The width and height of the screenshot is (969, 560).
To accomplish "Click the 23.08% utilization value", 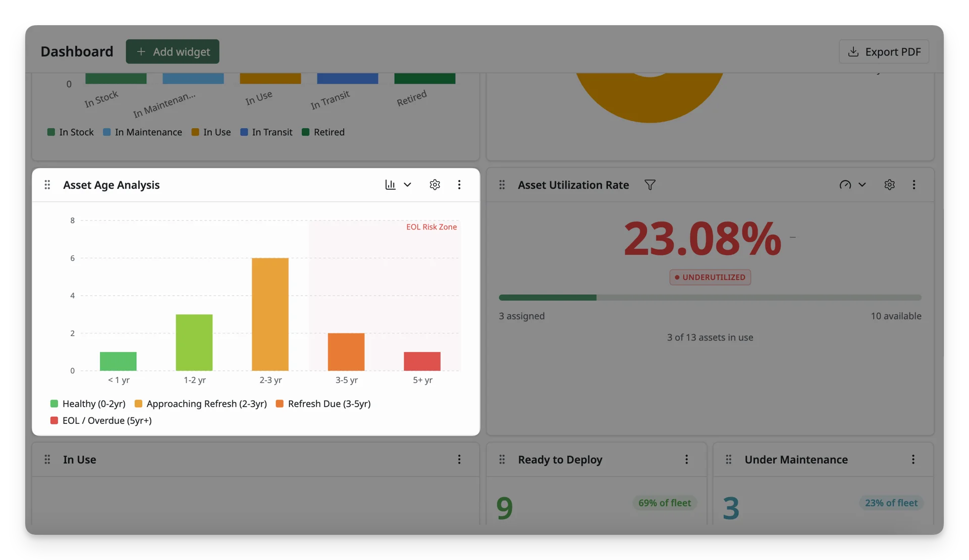I will (702, 238).
